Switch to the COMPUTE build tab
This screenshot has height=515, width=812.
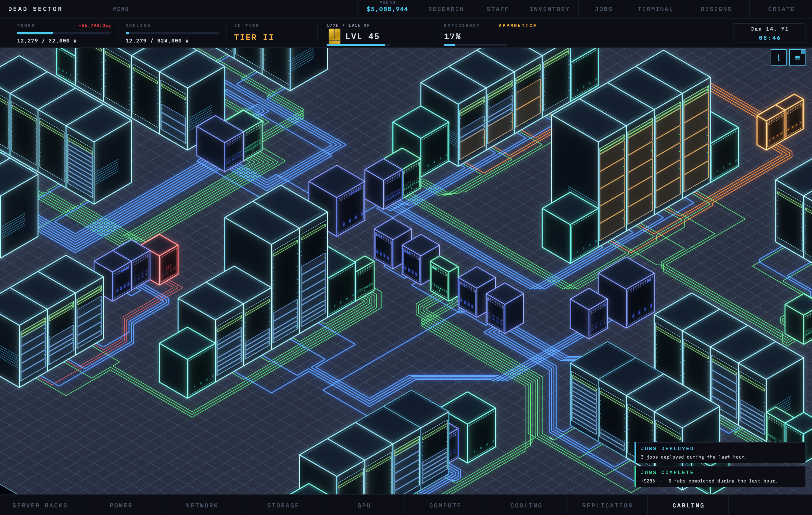coord(445,505)
